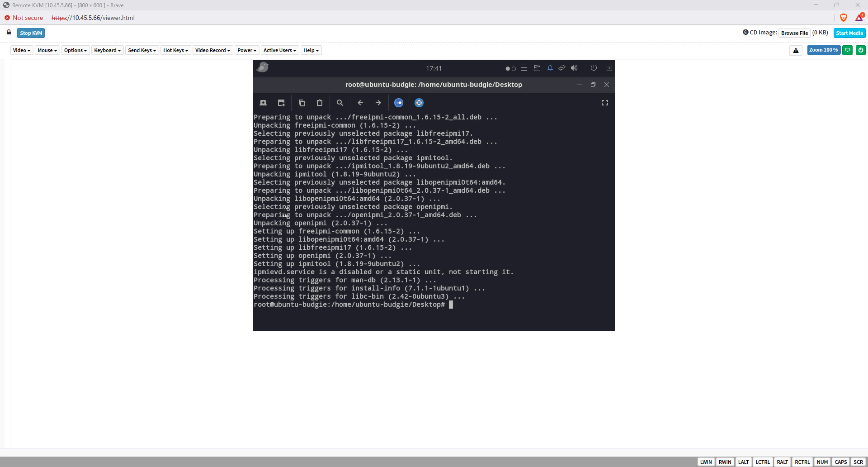Toggle the LCTRL modifier key
The width and height of the screenshot is (868, 467).
(x=762, y=462)
